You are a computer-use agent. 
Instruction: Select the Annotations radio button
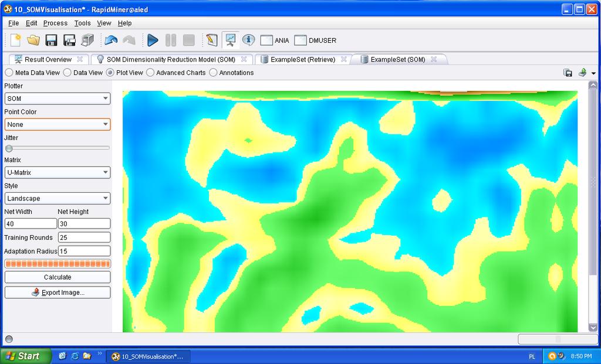tap(231, 73)
